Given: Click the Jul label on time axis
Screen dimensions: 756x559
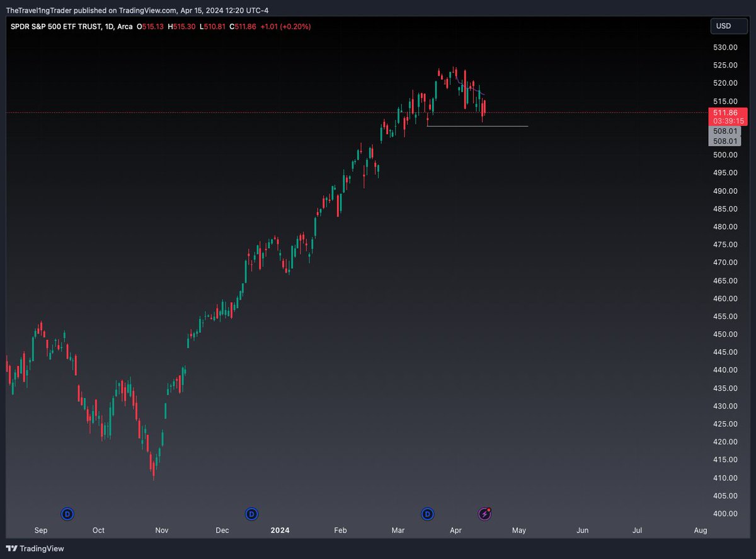Looking at the screenshot, I should (638, 531).
